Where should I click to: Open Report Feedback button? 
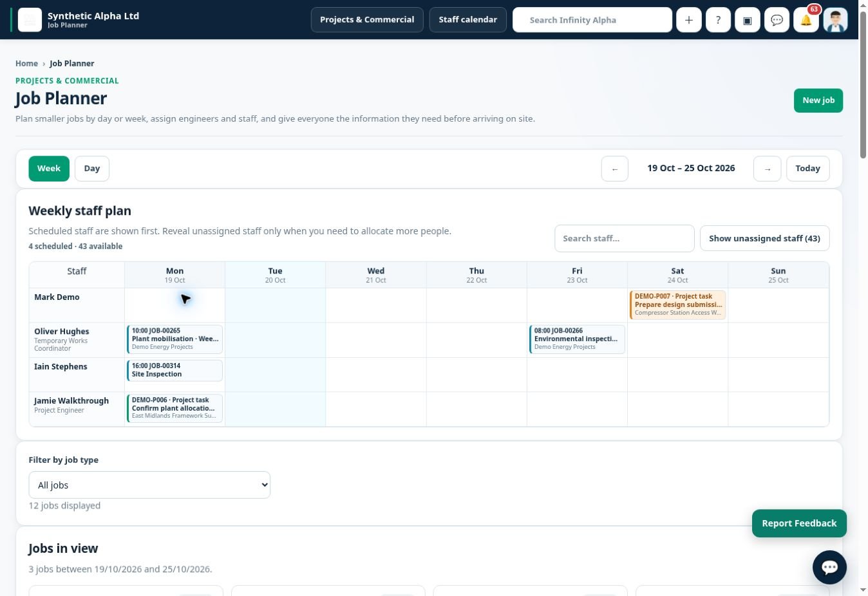point(799,523)
